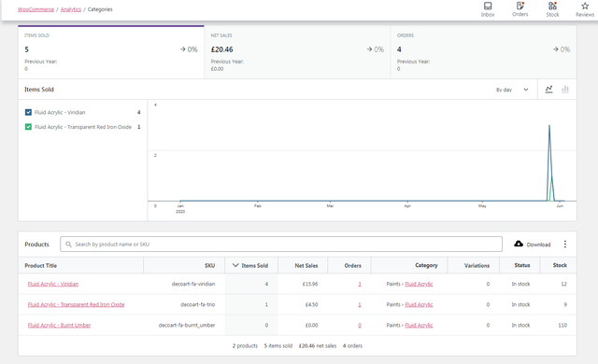
Task: Click the Status column header
Action: tap(522, 265)
